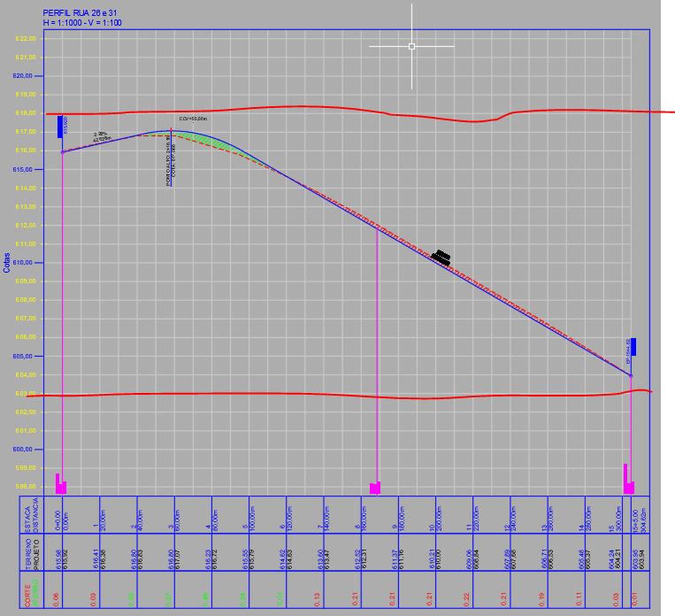Select the magenta structure symbol near station 8
Image resolution: width=675 pixels, height=616 pixels.
pyautogui.click(x=375, y=488)
